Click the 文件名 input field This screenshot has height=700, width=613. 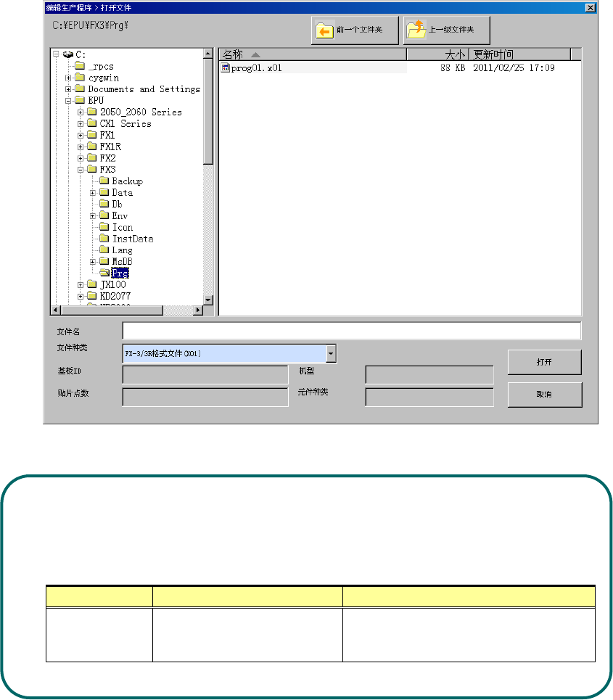(352, 331)
